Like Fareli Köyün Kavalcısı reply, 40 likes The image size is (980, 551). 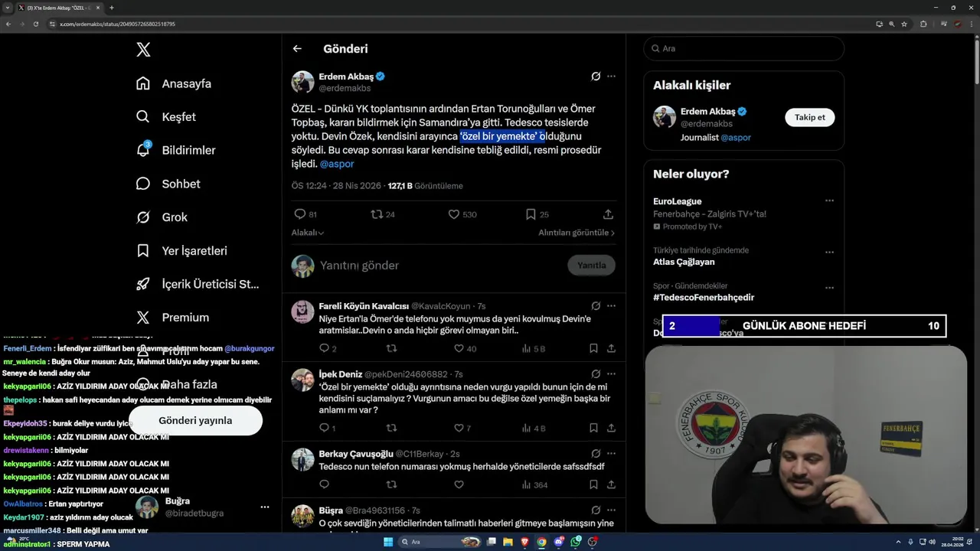pyautogui.click(x=459, y=348)
